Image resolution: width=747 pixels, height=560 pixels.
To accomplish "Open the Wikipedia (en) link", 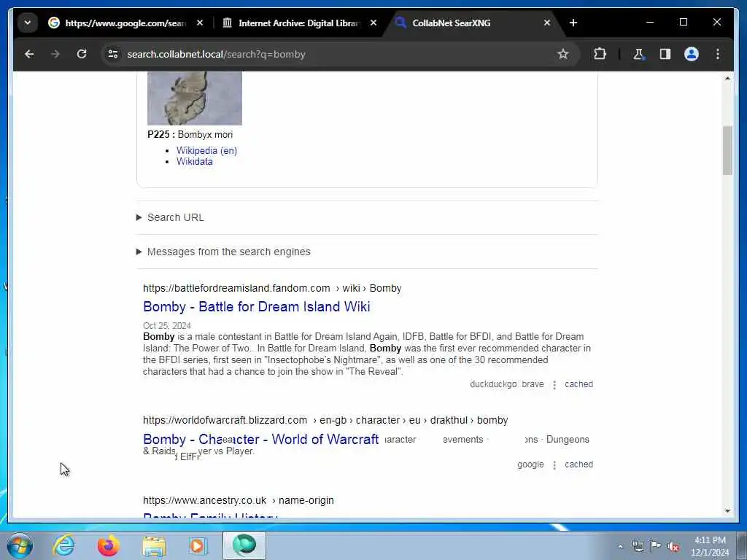I will point(206,150).
